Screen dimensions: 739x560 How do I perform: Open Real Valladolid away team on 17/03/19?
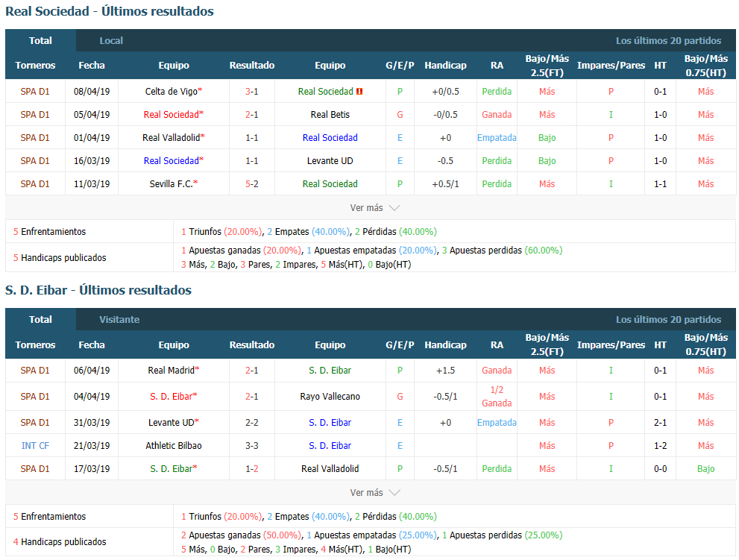pos(330,468)
